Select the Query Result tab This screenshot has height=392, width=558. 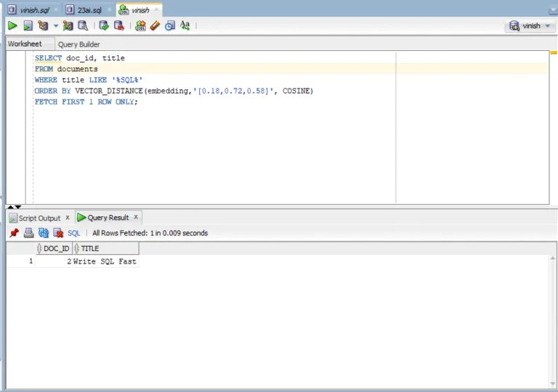(x=108, y=218)
